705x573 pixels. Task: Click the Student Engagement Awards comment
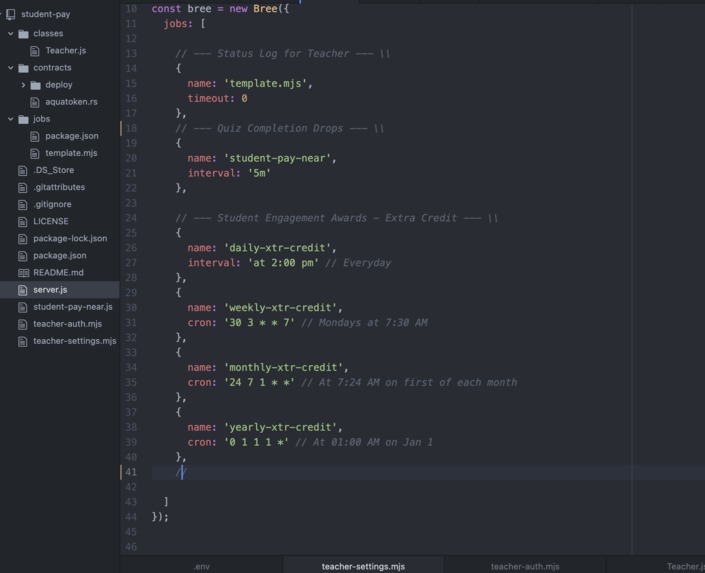point(337,218)
